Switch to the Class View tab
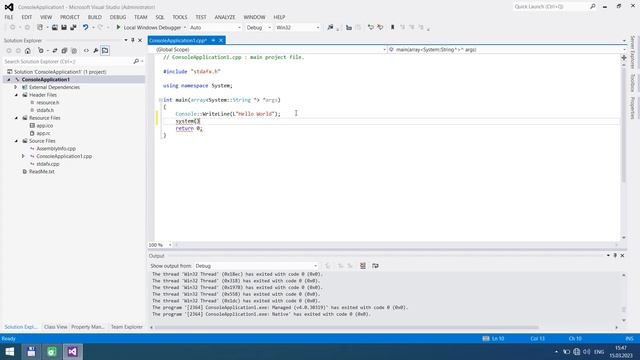Viewport: 640px width, 360px height. (x=55, y=327)
